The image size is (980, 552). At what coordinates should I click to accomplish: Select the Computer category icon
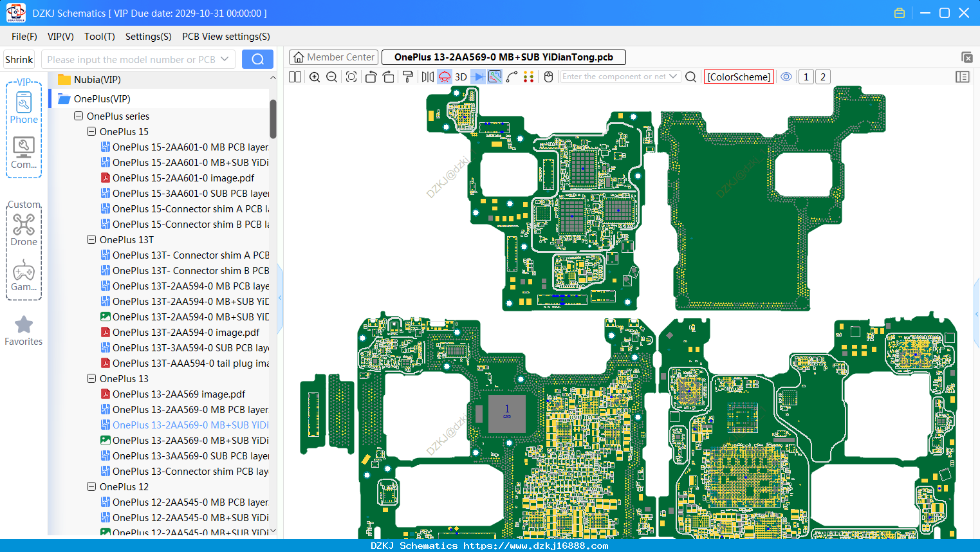pyautogui.click(x=24, y=153)
